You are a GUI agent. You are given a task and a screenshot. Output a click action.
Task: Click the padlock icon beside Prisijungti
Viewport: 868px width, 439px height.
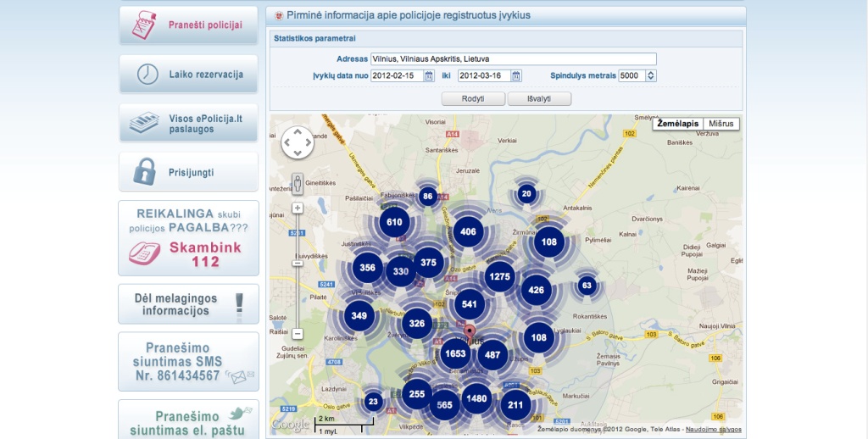[145, 172]
